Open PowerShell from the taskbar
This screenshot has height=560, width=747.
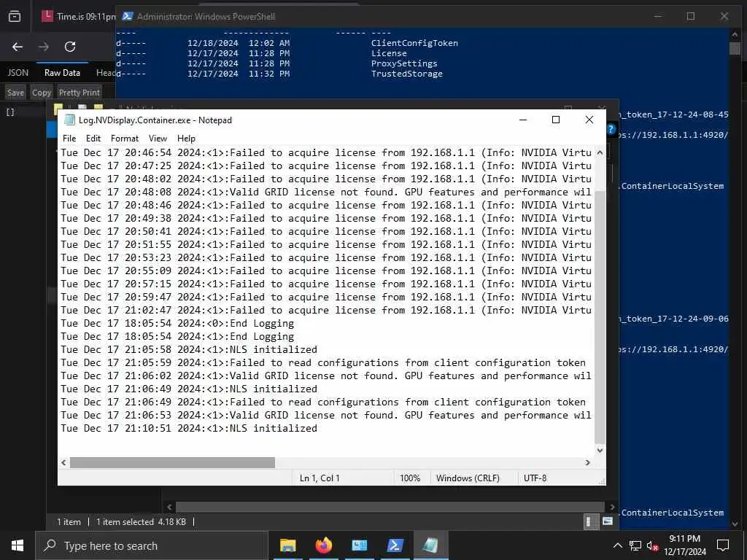395,545
